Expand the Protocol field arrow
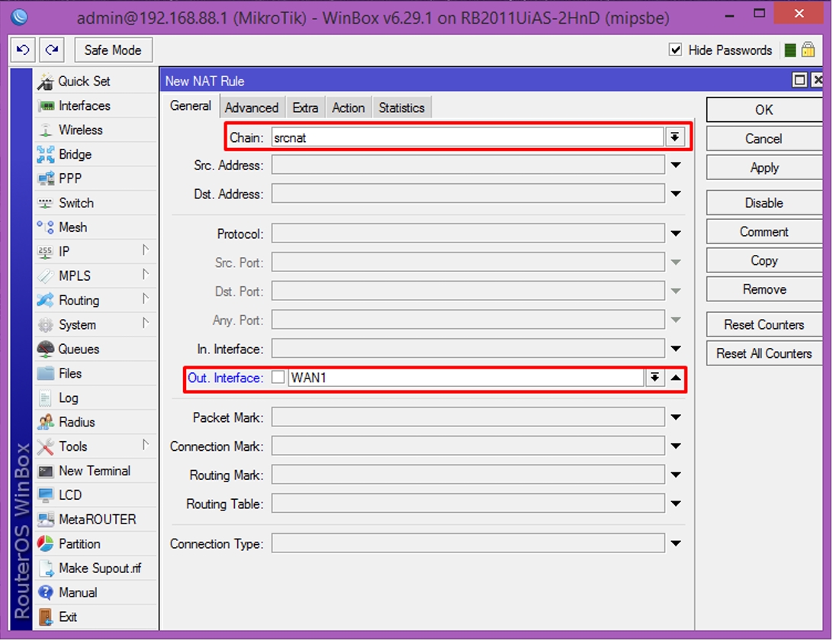836x644 pixels. 676,233
